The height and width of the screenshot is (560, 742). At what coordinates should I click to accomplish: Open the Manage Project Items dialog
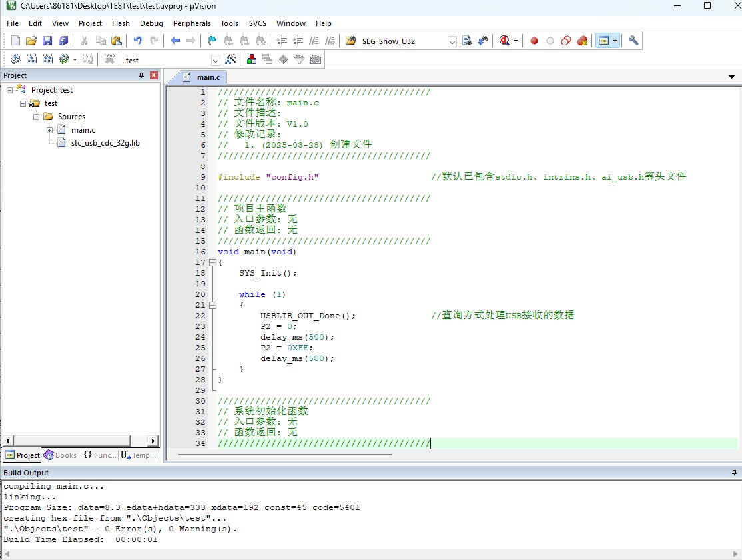pyautogui.click(x=252, y=59)
